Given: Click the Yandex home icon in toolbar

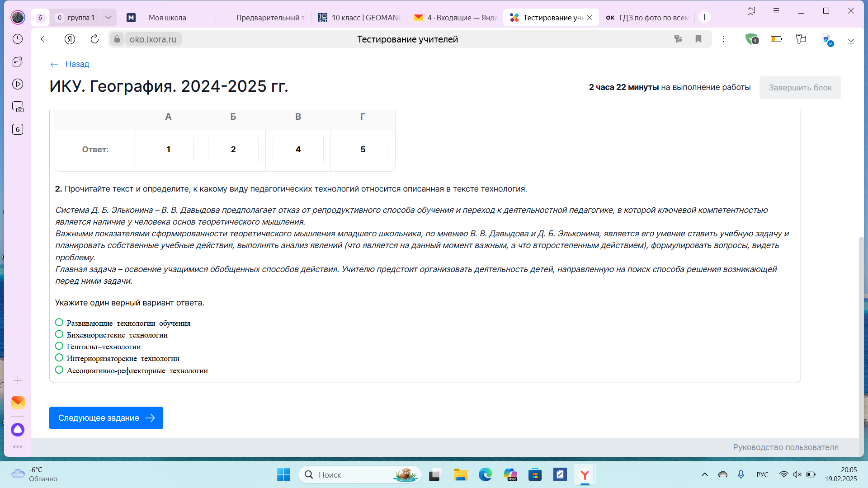Looking at the screenshot, I should point(70,39).
